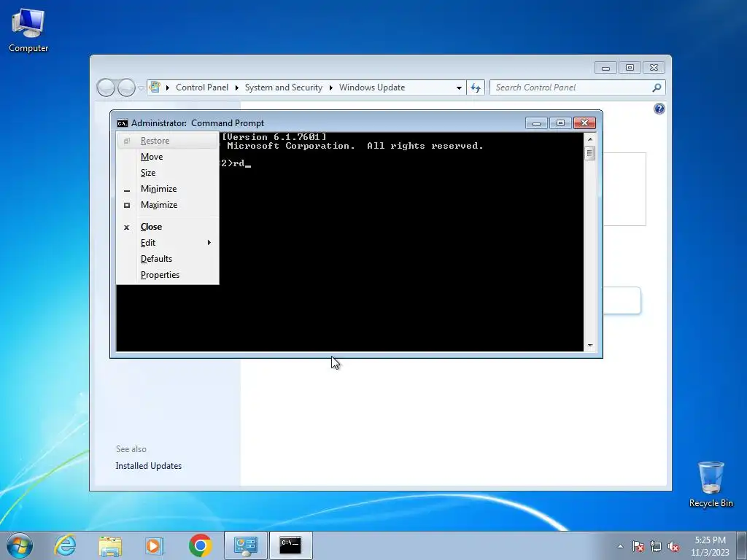747x560 pixels.
Task: Click the Command Prompt scrollbar up arrow
Action: coord(589,139)
